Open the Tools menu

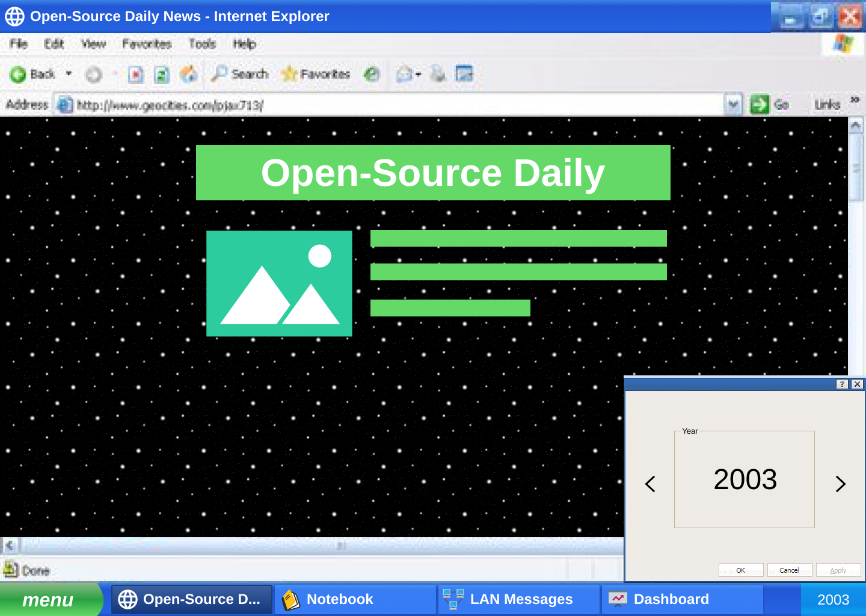202,44
